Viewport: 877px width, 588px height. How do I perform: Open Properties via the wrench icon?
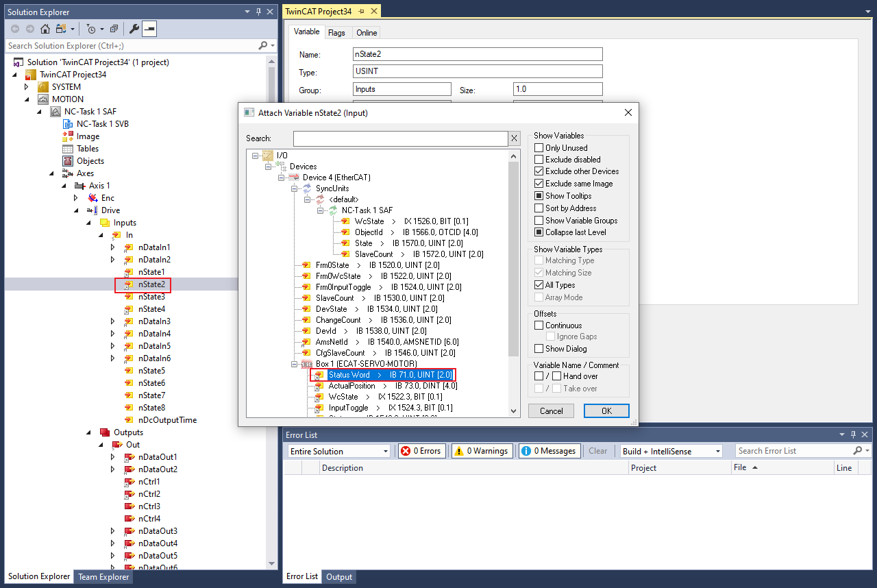pyautogui.click(x=134, y=29)
